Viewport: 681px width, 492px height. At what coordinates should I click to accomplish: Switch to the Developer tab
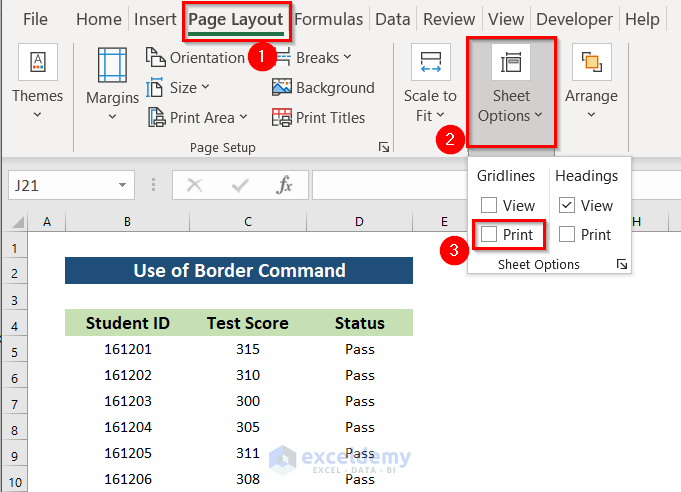[x=574, y=20]
